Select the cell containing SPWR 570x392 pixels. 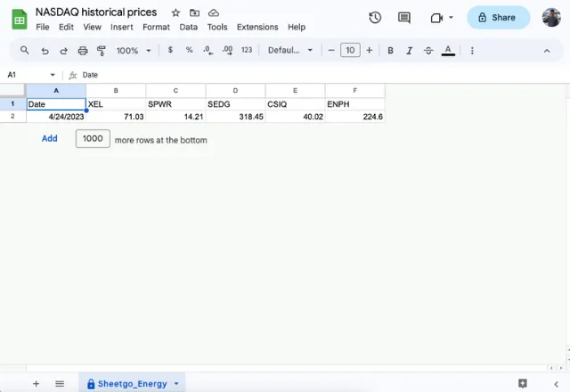(175, 104)
